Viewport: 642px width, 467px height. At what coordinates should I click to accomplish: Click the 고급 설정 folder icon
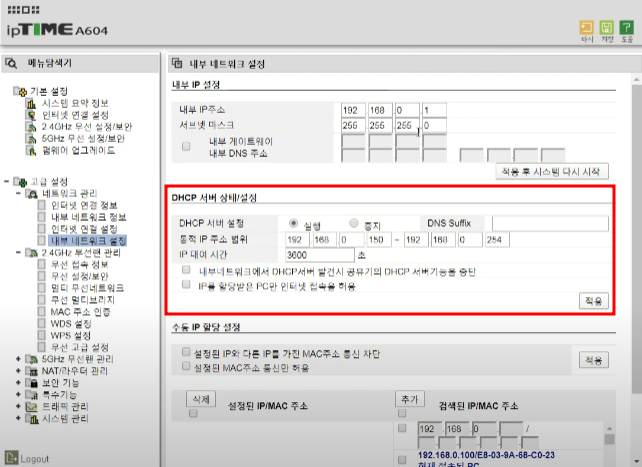click(x=20, y=182)
